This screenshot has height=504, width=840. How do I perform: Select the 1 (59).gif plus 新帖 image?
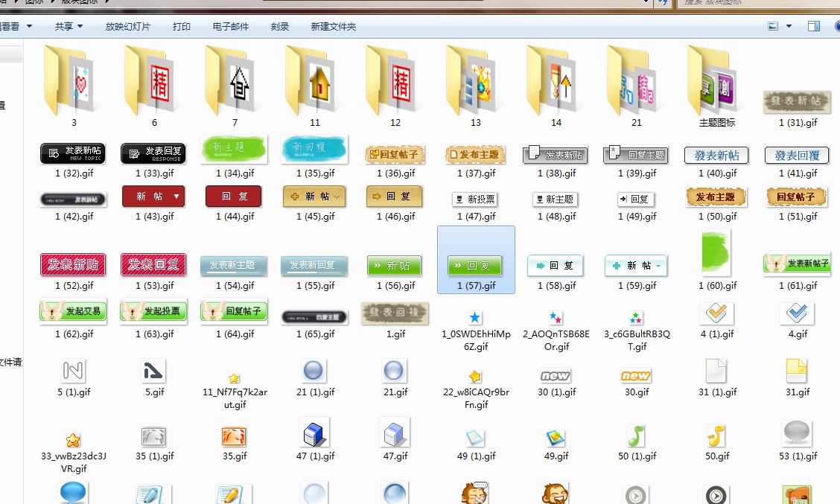point(636,266)
